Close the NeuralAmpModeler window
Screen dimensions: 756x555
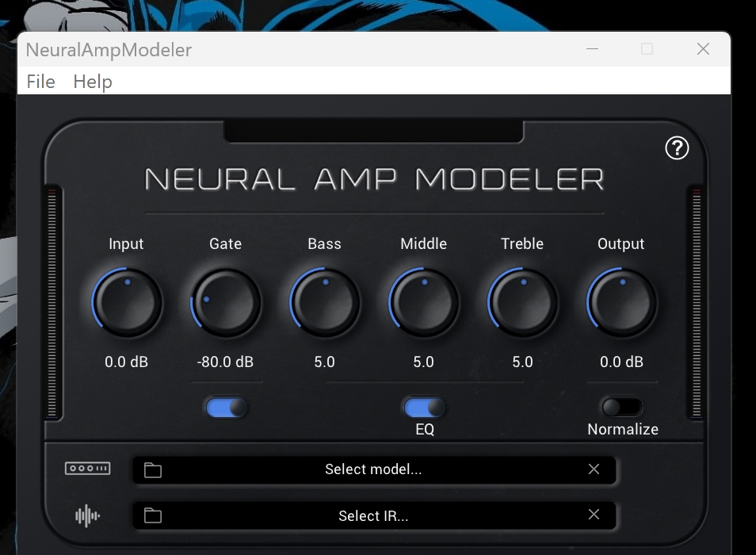703,48
